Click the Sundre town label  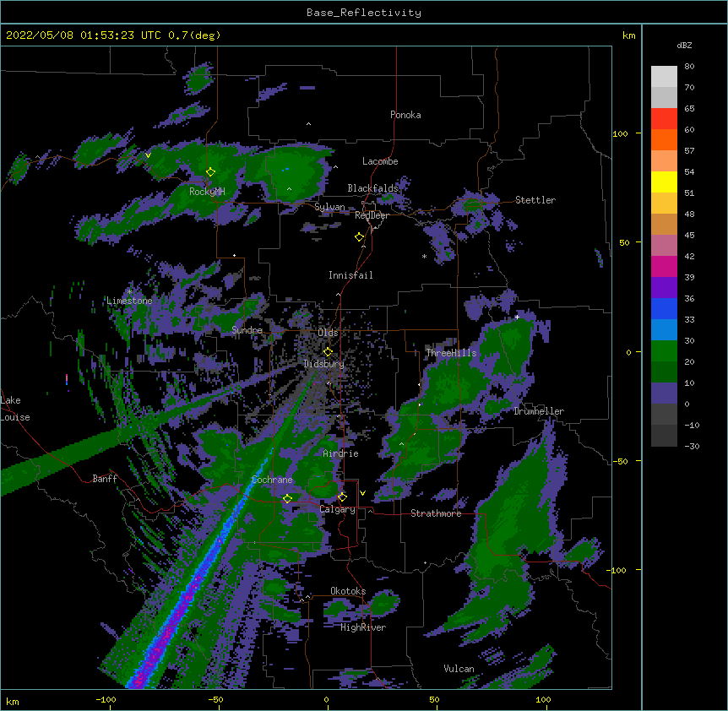(247, 330)
